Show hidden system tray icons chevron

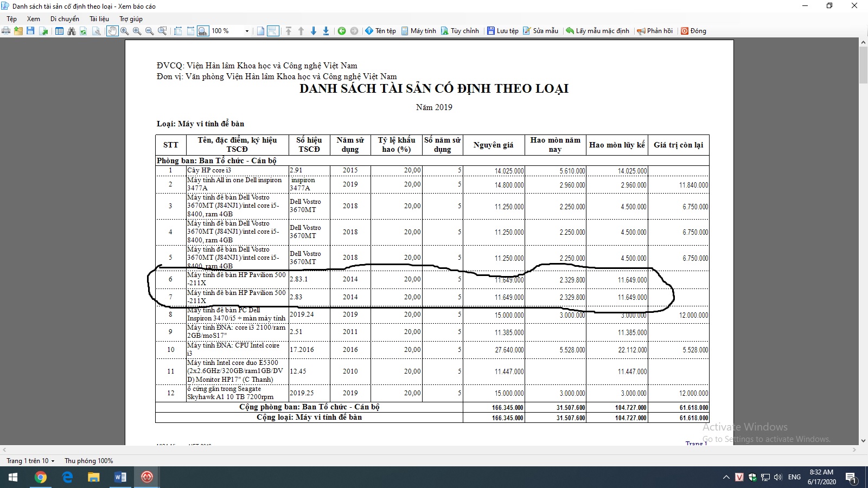(x=726, y=477)
